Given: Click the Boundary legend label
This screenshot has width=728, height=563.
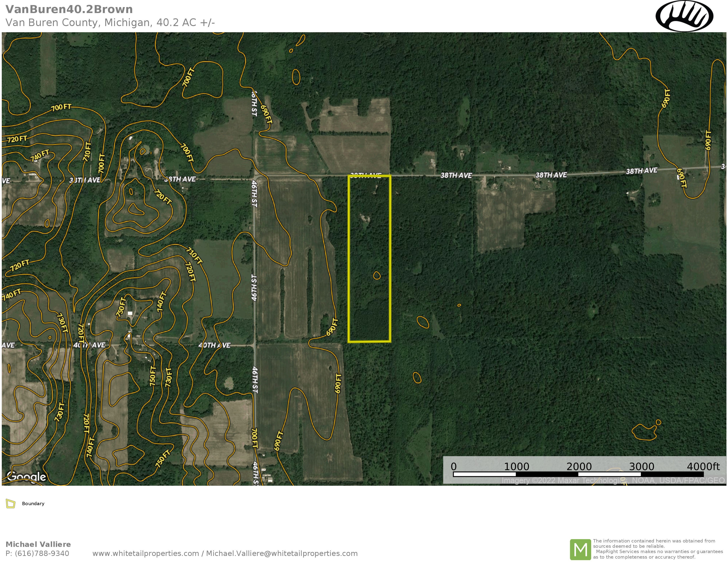Looking at the screenshot, I should pyautogui.click(x=33, y=504).
